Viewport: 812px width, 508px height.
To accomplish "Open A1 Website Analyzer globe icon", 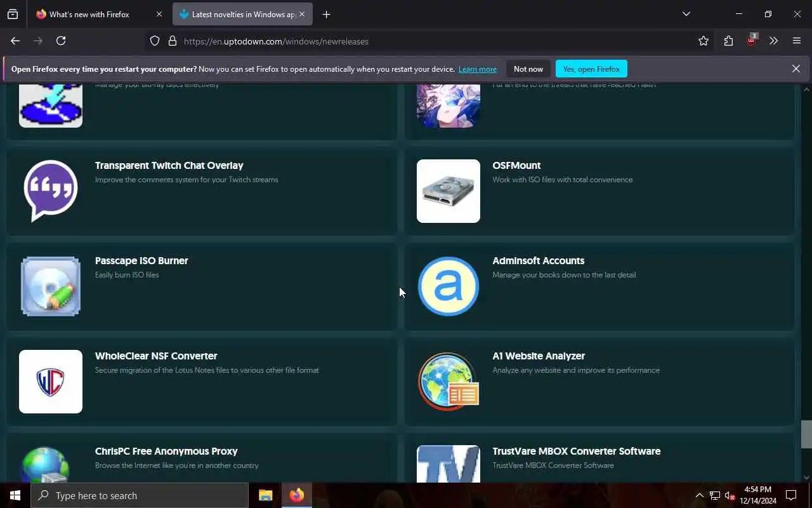I will [449, 382].
